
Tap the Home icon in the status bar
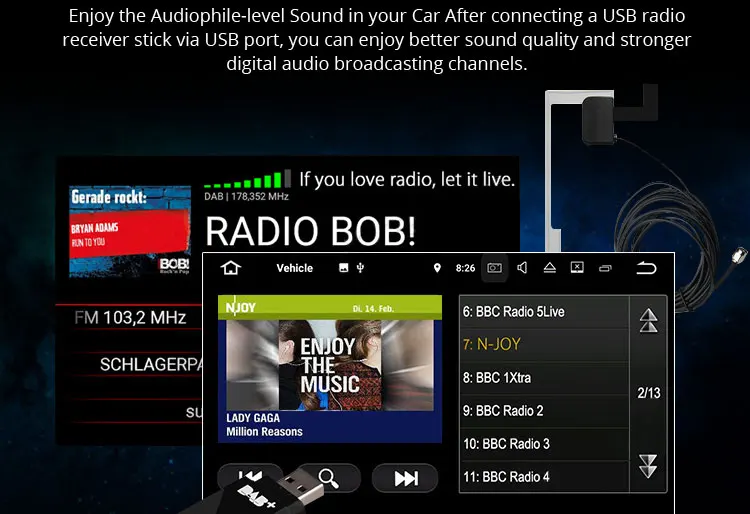[231, 268]
